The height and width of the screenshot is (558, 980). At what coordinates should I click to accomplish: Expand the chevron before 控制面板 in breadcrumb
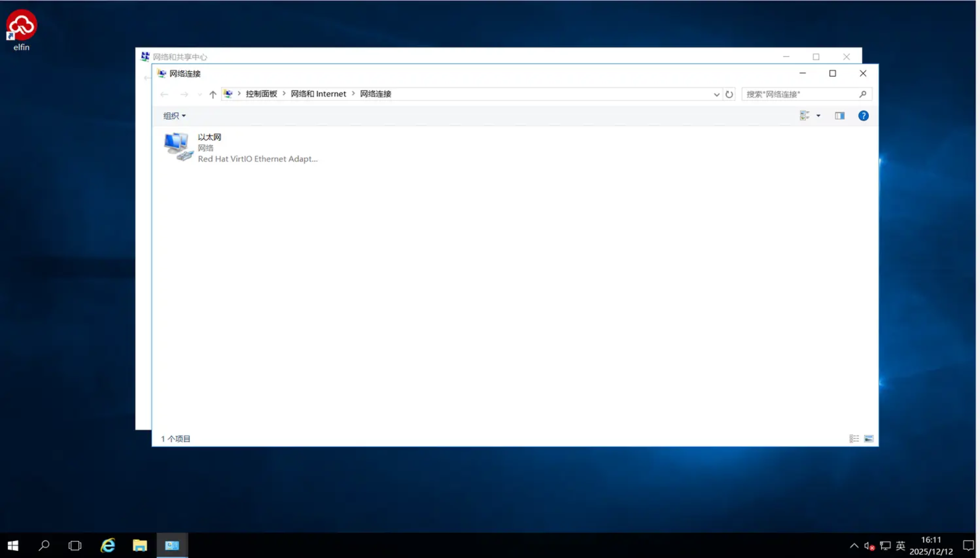[x=239, y=94]
